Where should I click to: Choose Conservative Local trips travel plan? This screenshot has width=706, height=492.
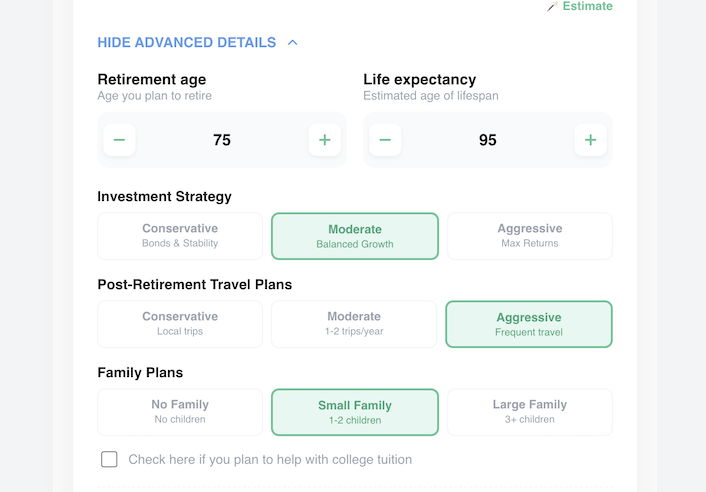tap(180, 324)
